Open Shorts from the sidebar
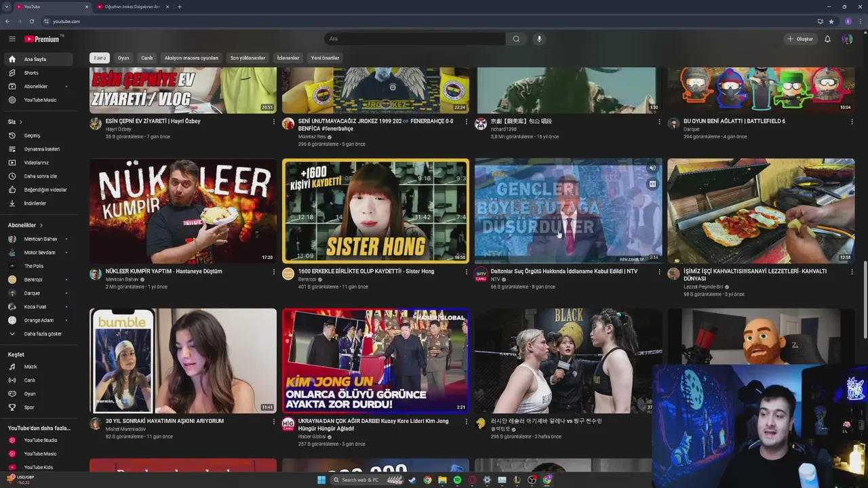868x488 pixels. pyautogui.click(x=39, y=73)
